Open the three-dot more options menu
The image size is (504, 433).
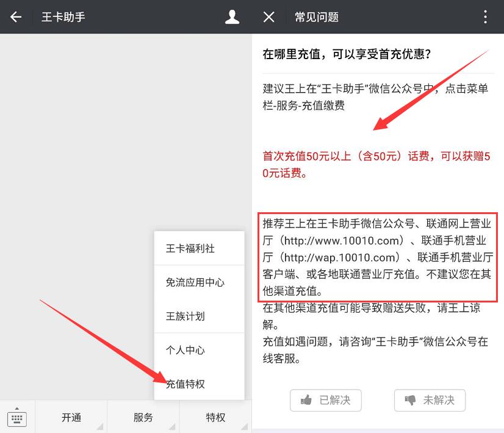485,16
